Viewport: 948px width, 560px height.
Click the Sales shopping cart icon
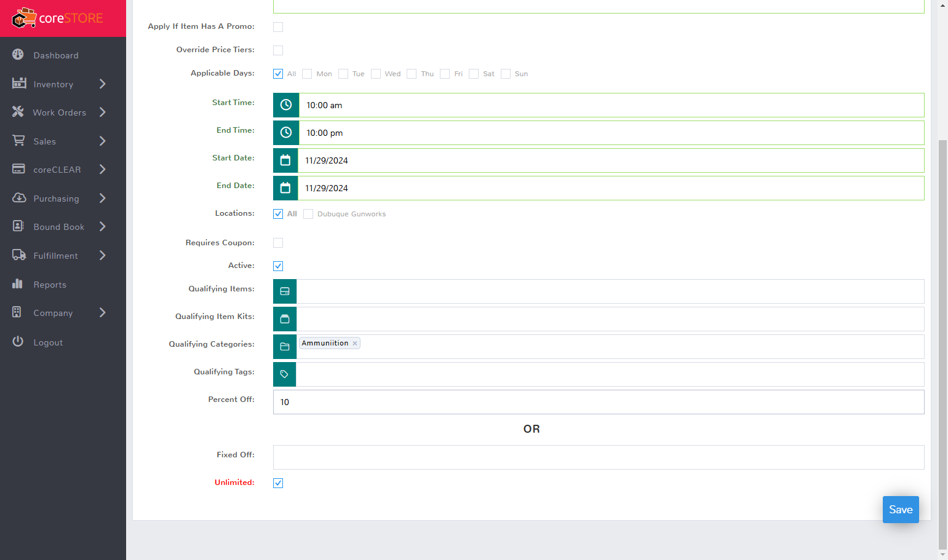coord(18,141)
